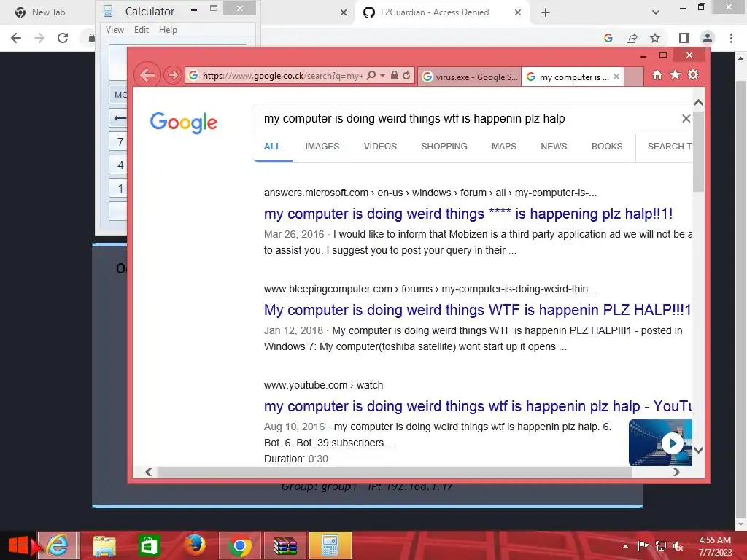Open Calculator Help menu
Viewport: 747px width, 560px height.
[x=169, y=29]
